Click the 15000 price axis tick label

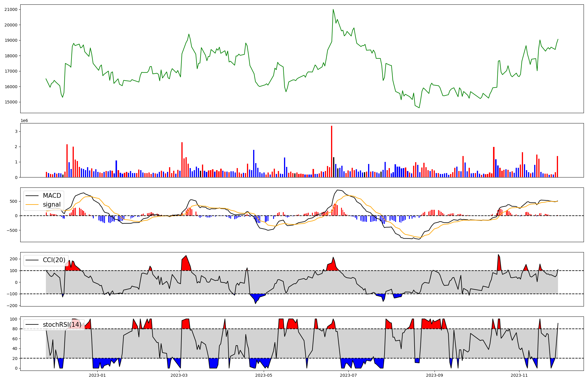tap(11, 102)
